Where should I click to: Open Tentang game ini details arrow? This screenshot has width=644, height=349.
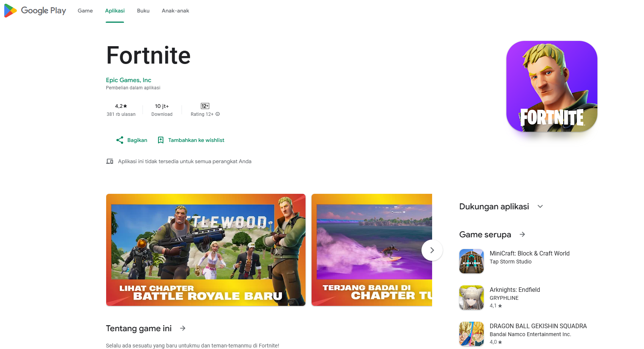coord(183,329)
